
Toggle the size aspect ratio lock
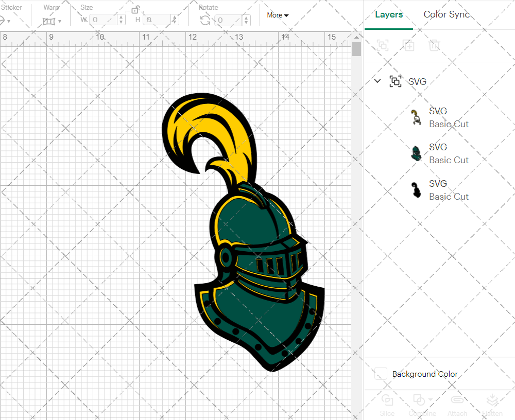135,10
